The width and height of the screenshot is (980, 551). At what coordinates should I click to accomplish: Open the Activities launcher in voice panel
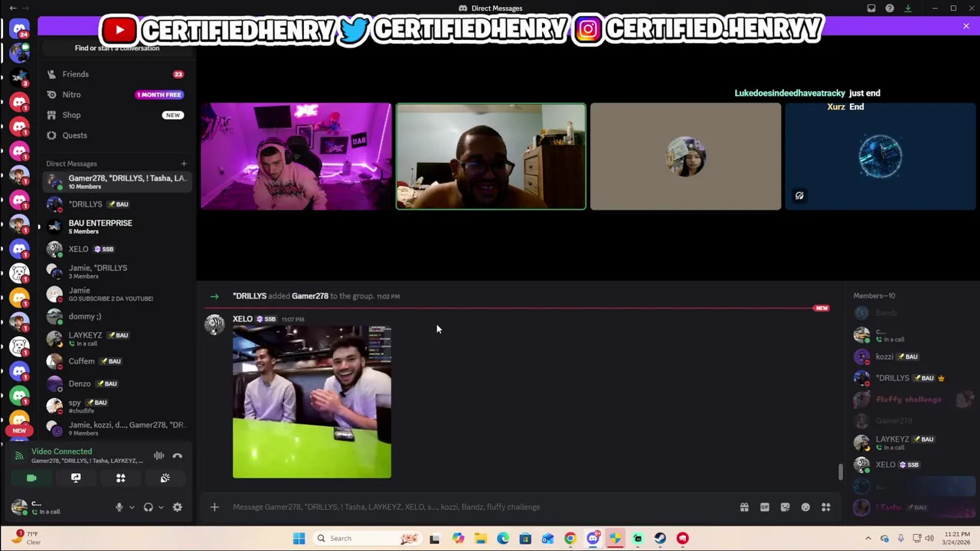tap(120, 478)
